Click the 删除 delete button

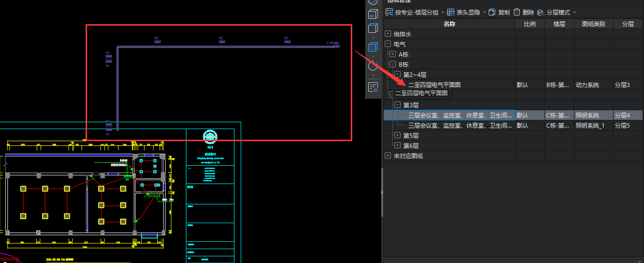tap(524, 12)
